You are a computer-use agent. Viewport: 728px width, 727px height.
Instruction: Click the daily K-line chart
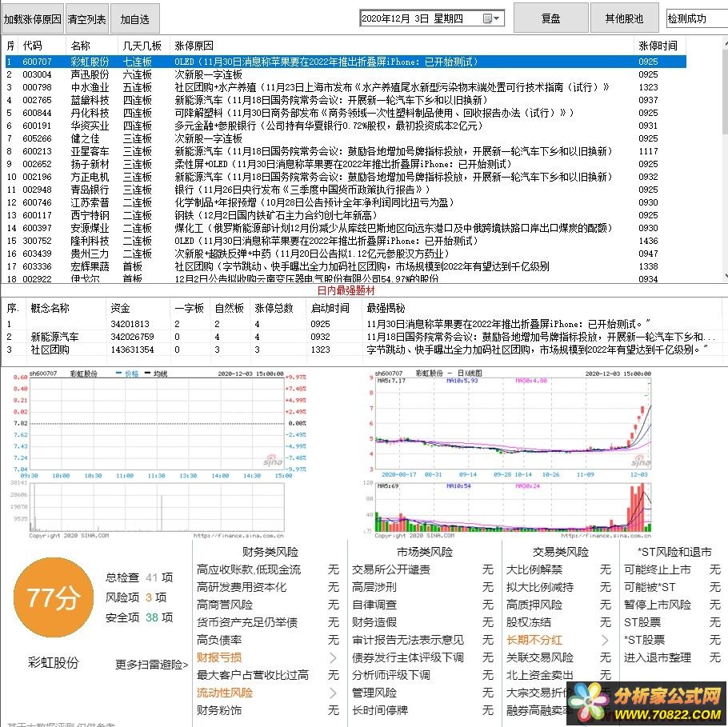[x=513, y=423]
